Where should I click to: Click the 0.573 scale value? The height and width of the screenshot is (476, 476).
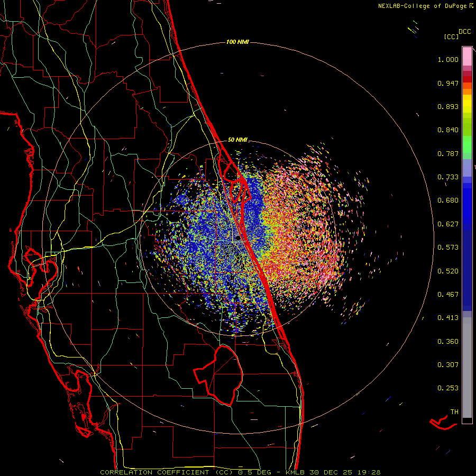coord(448,248)
